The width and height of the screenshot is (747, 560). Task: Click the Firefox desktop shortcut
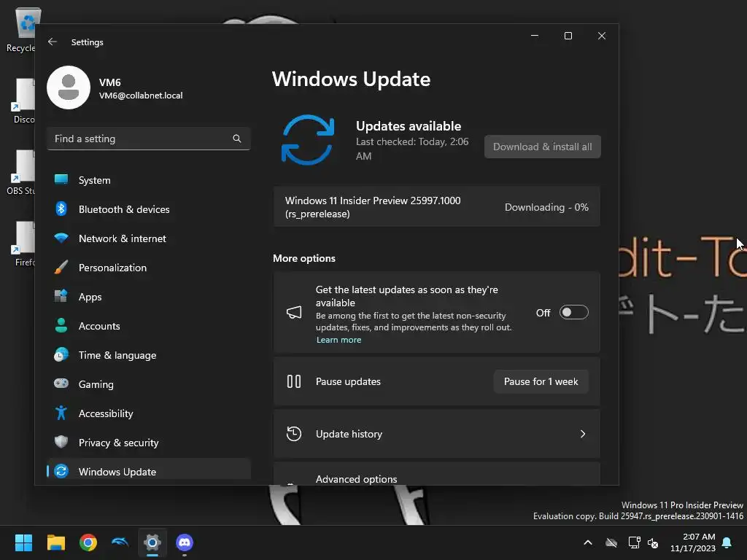23,244
